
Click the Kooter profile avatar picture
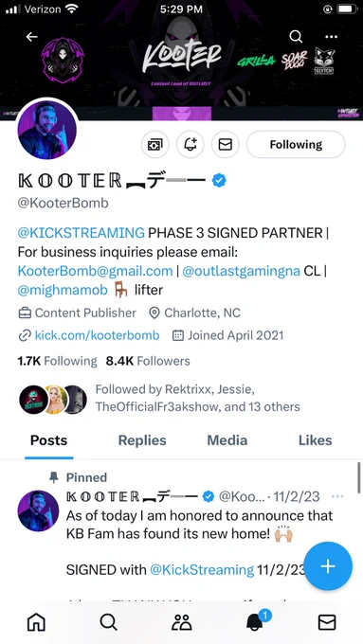[47, 129]
